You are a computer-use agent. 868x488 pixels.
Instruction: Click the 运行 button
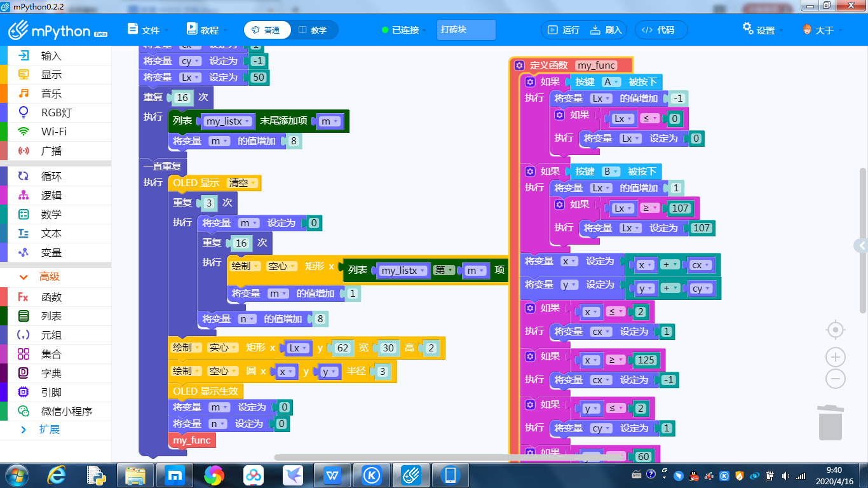564,30
